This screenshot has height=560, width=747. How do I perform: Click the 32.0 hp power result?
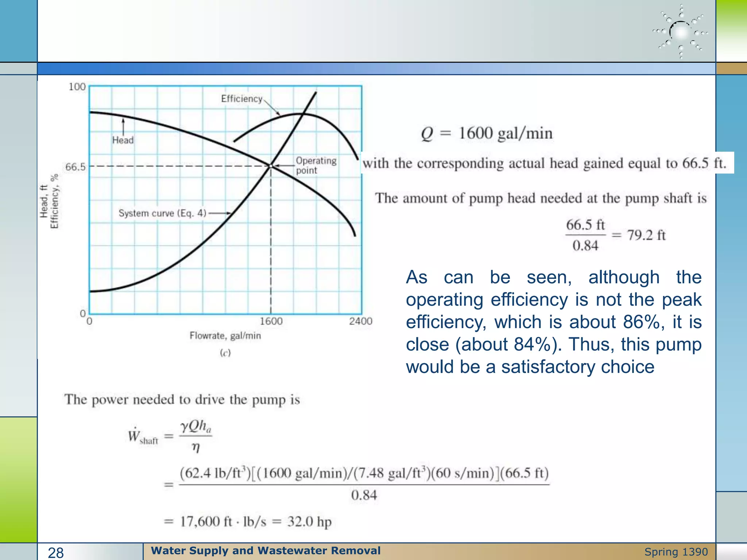[x=309, y=522]
